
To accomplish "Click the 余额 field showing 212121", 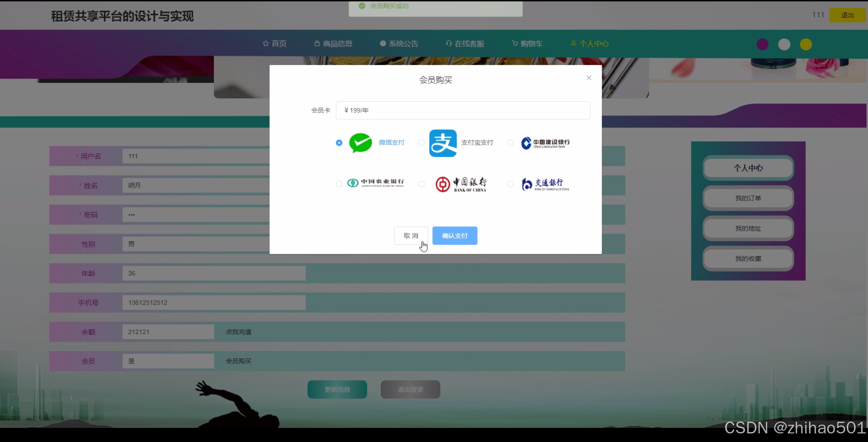I will [x=168, y=332].
